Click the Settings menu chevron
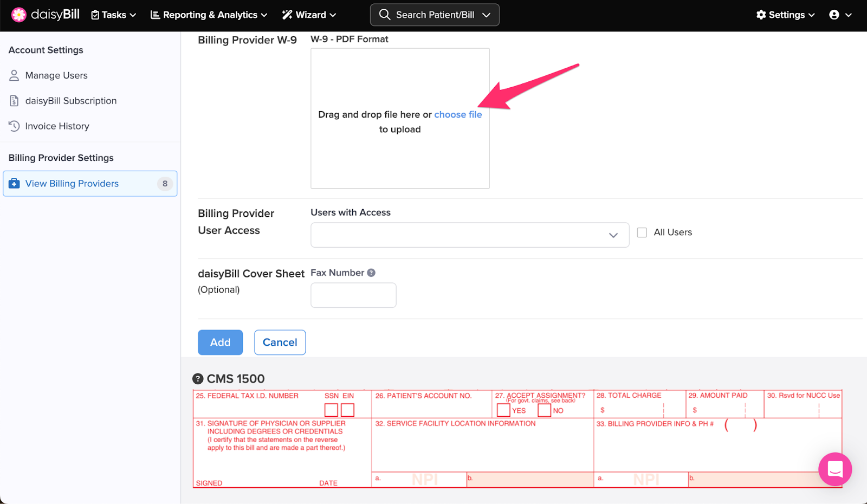This screenshot has width=867, height=504. click(812, 15)
